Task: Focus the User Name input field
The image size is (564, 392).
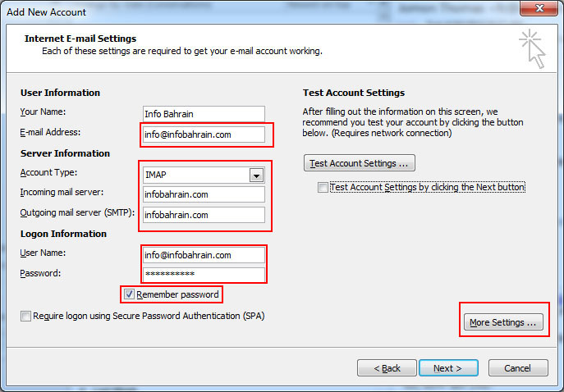Action: [x=204, y=254]
